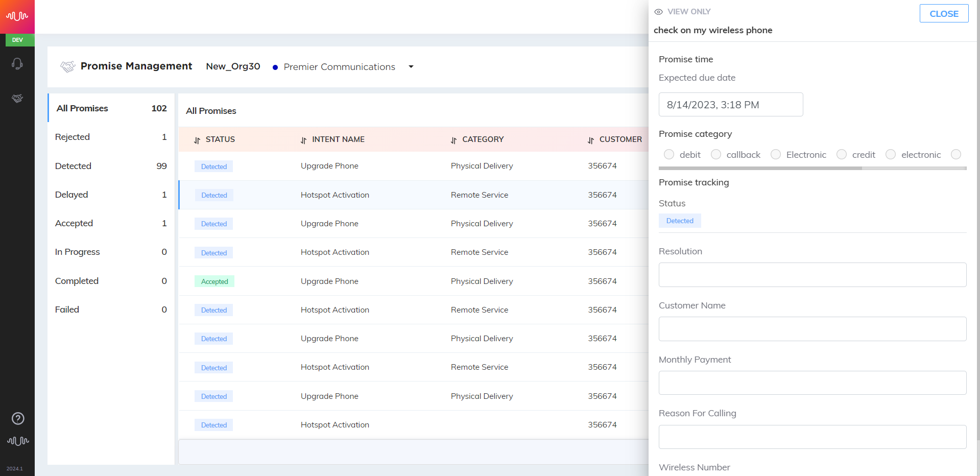Select the callback category radio button
Image resolution: width=980 pixels, height=476 pixels.
point(716,154)
